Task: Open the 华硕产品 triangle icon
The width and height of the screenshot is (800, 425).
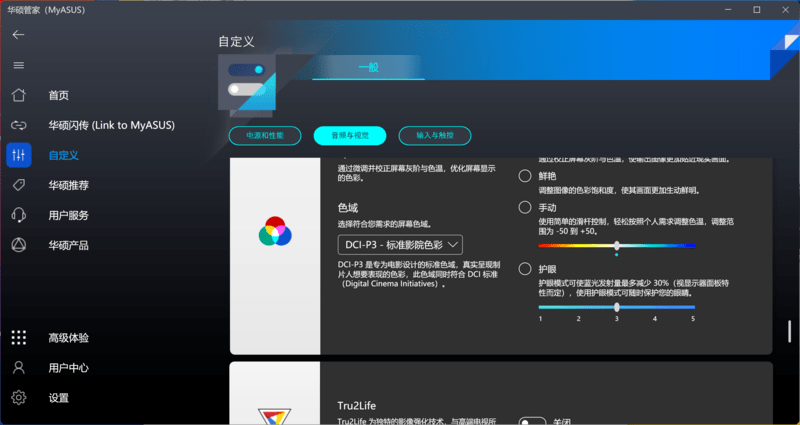Action: [x=18, y=245]
